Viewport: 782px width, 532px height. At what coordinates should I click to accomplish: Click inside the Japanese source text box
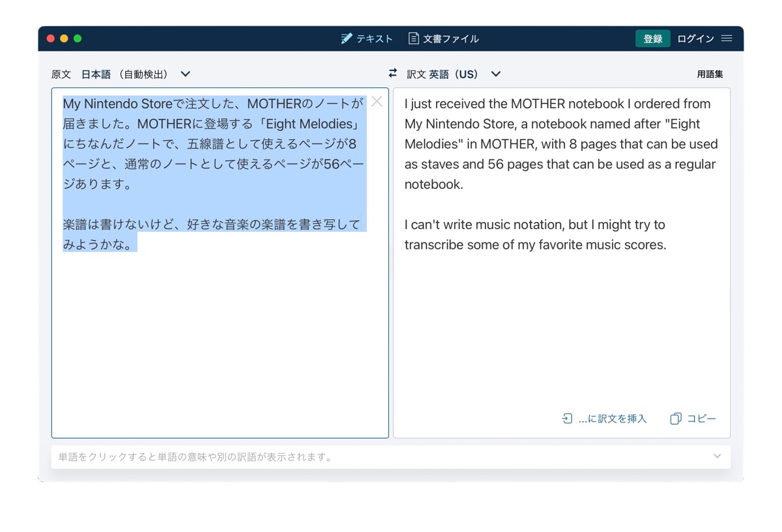220,263
